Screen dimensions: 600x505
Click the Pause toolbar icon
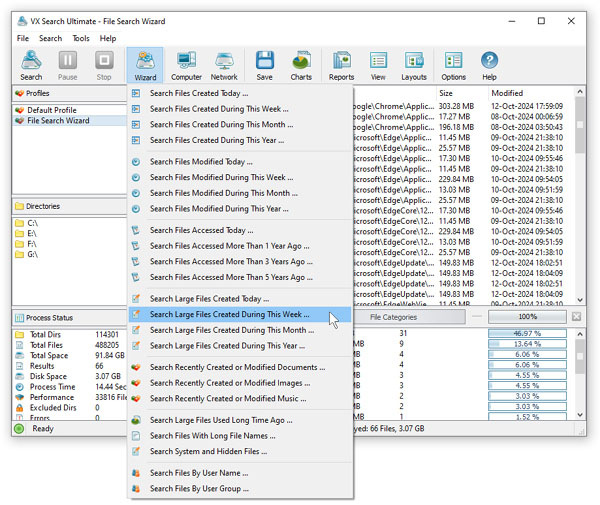[x=68, y=65]
